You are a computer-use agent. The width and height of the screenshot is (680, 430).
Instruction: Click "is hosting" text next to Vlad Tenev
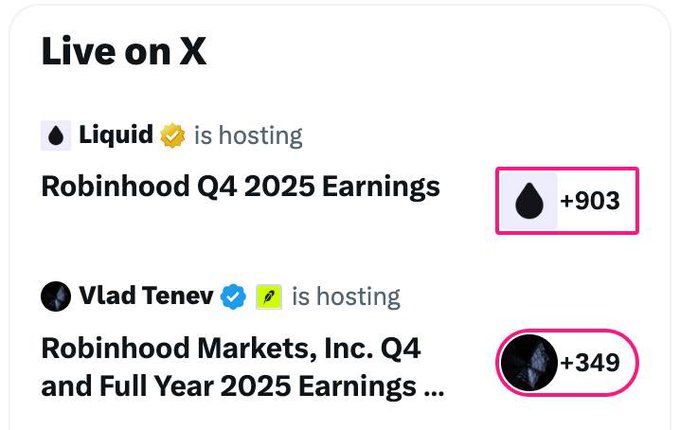(346, 296)
